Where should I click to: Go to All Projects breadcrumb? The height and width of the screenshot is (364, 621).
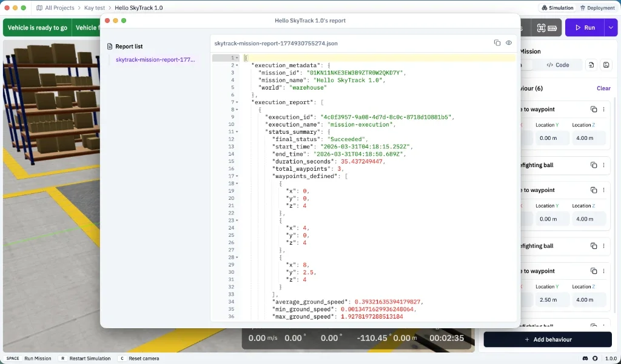59,7
